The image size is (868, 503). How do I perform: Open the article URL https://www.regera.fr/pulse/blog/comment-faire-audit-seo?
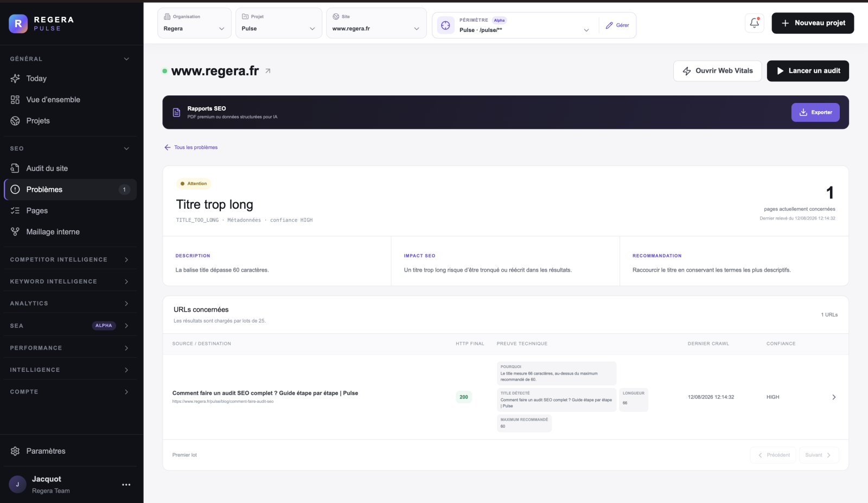pyautogui.click(x=223, y=402)
